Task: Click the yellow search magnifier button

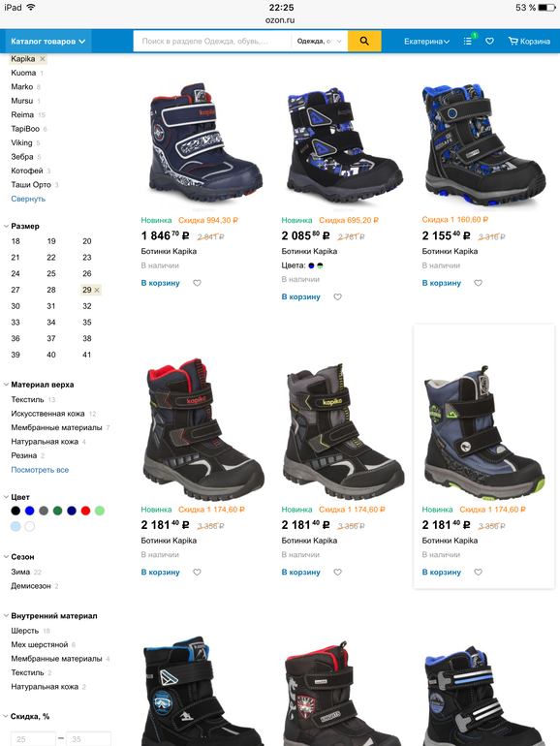Action: click(x=364, y=41)
